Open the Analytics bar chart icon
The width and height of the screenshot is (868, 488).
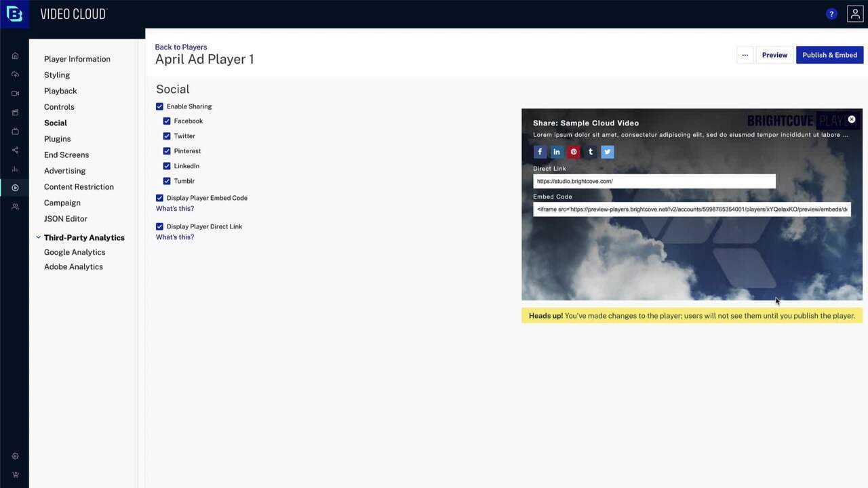[x=15, y=169]
